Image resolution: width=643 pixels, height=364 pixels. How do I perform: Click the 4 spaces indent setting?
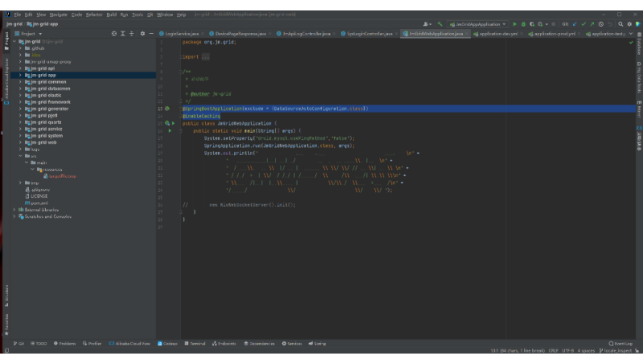pyautogui.click(x=586, y=351)
